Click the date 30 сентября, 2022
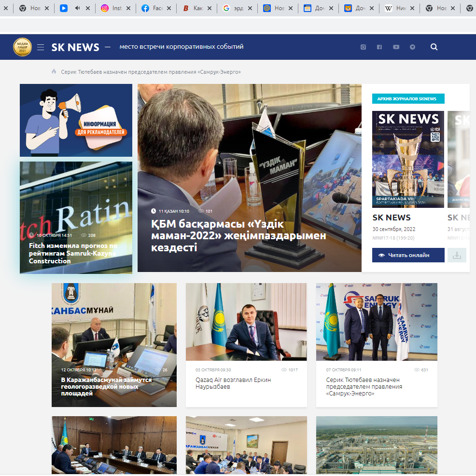The image size is (476, 476). click(x=394, y=229)
